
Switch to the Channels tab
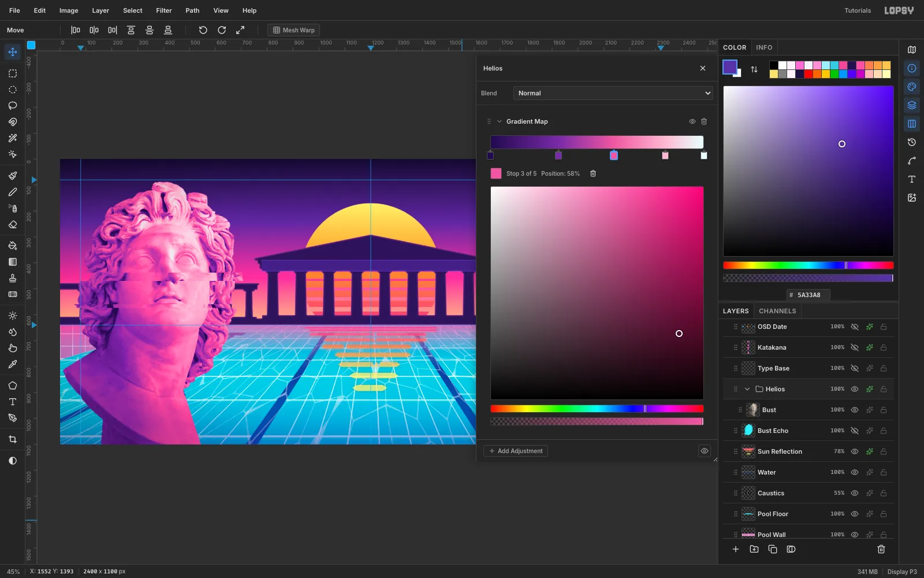(777, 311)
